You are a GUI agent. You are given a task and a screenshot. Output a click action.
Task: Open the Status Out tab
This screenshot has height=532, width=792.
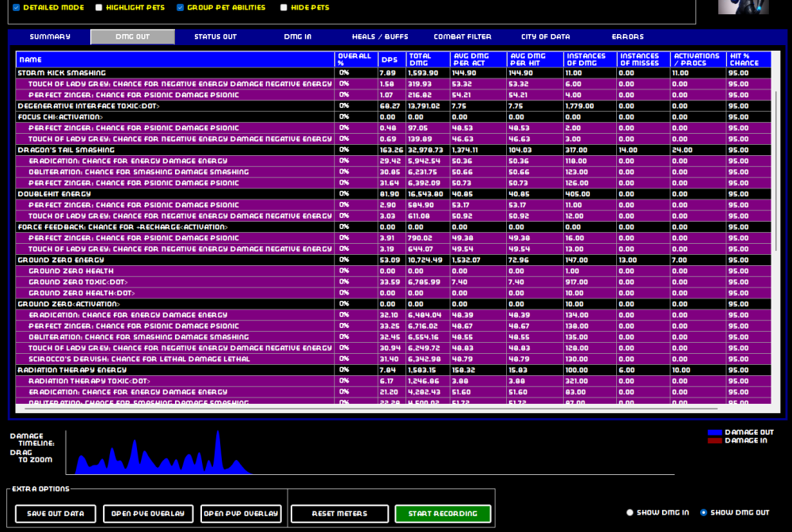tap(215, 36)
